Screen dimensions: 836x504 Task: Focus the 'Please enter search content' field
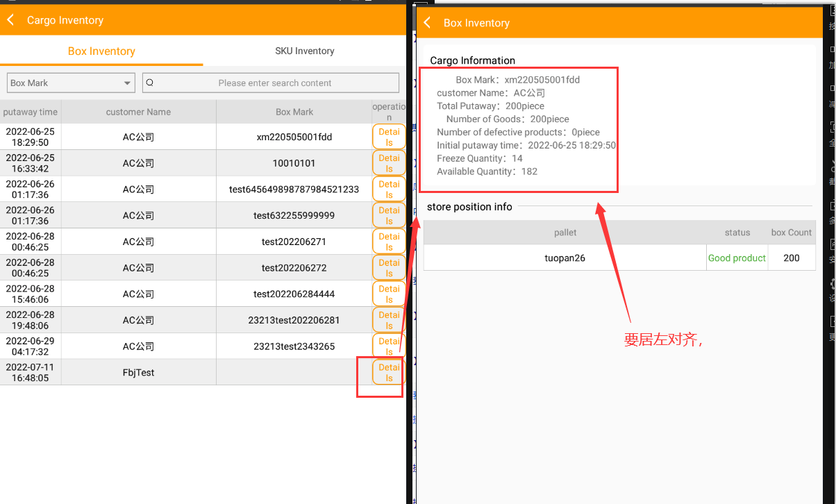(x=274, y=83)
